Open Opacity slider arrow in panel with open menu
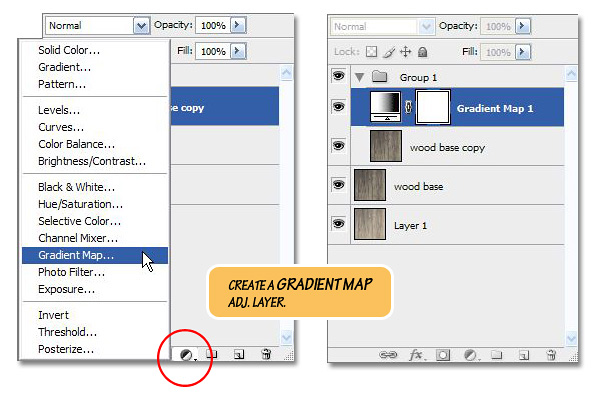600x402 pixels. (237, 25)
